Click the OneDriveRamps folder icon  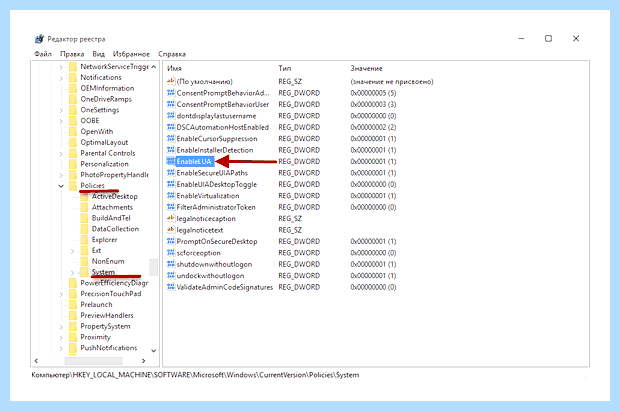point(73,99)
